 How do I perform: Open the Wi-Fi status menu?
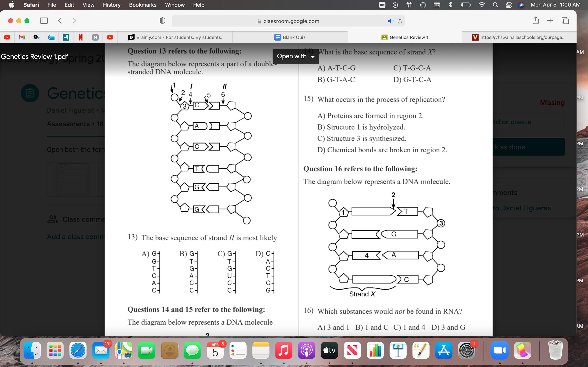pos(481,5)
